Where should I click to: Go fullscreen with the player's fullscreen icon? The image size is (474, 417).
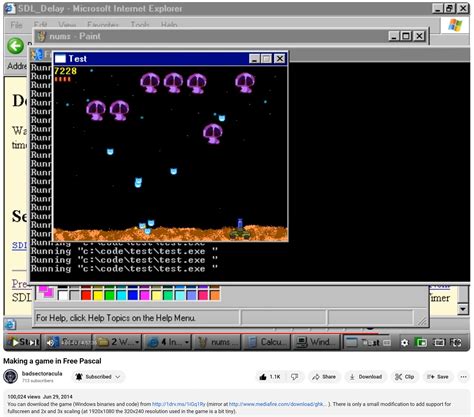(456, 342)
